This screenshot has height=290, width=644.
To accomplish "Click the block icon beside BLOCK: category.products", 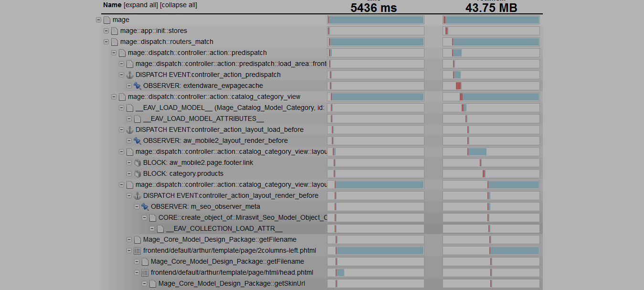I will click(137, 174).
